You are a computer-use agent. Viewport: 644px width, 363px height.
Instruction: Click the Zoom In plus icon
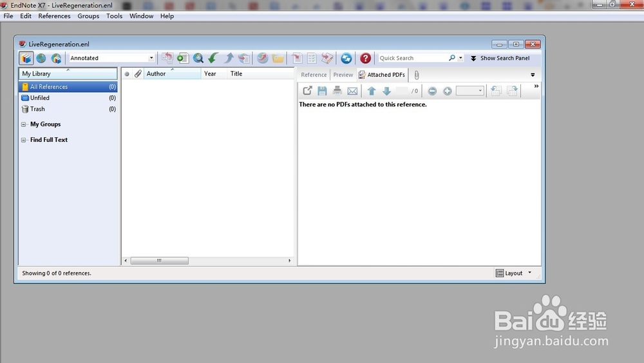point(448,92)
